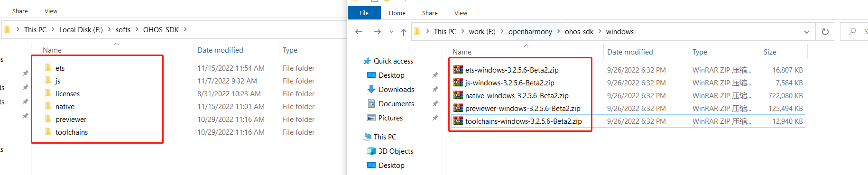
Task: Click the Quick access star icon
Action: pyautogui.click(x=367, y=61)
